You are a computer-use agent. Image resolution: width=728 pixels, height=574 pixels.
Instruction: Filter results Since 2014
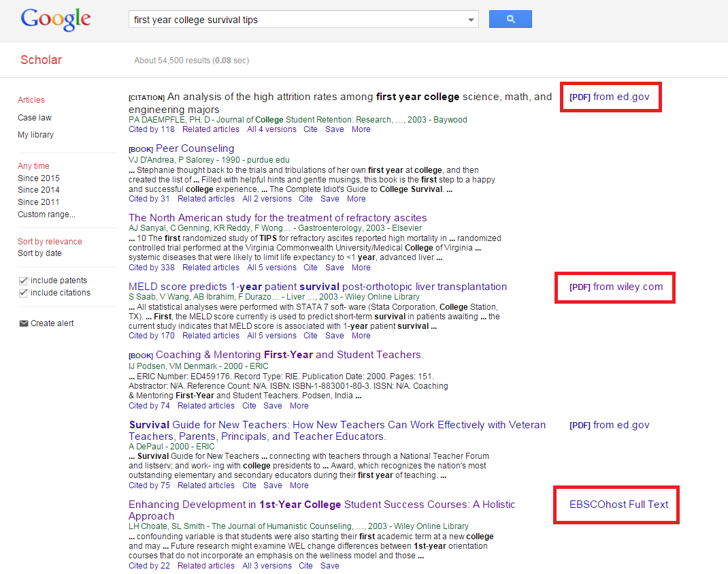pos(39,189)
